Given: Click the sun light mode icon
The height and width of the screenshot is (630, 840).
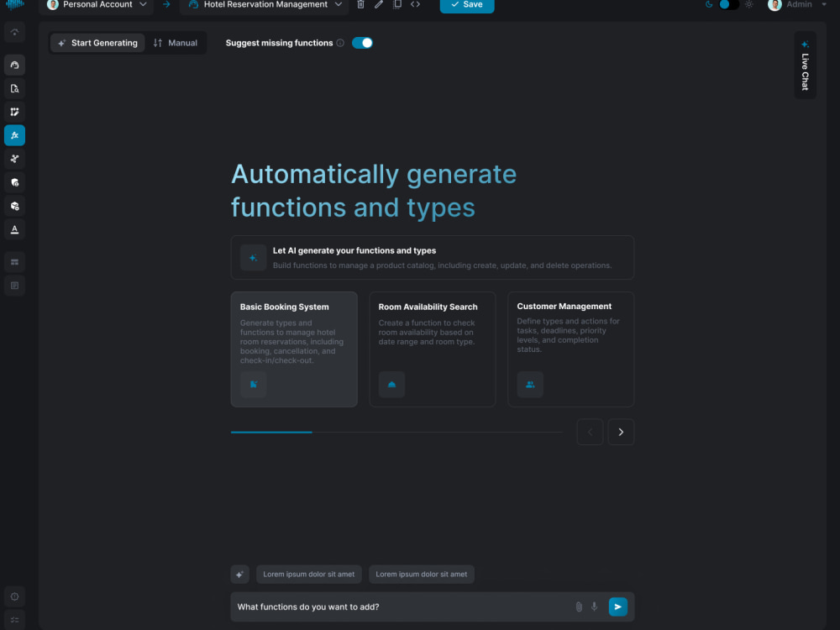Looking at the screenshot, I should (x=749, y=4).
